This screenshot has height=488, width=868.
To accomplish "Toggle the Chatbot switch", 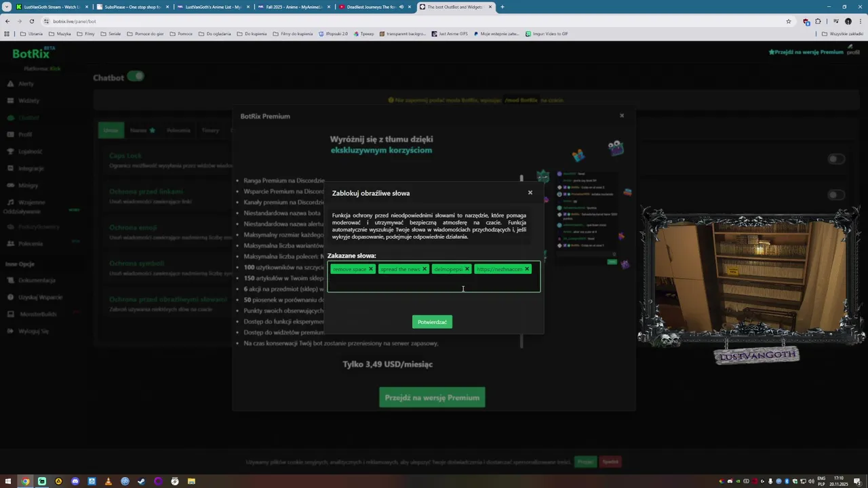I will 136,77.
